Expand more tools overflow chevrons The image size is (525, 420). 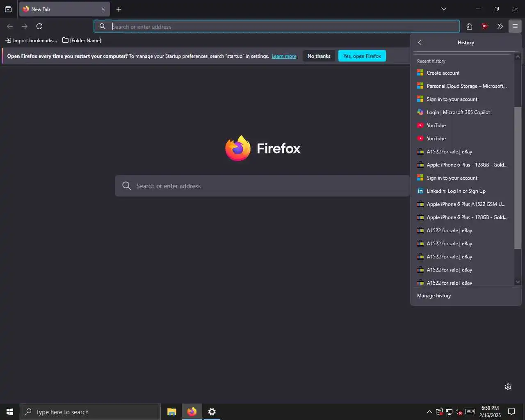pyautogui.click(x=500, y=26)
